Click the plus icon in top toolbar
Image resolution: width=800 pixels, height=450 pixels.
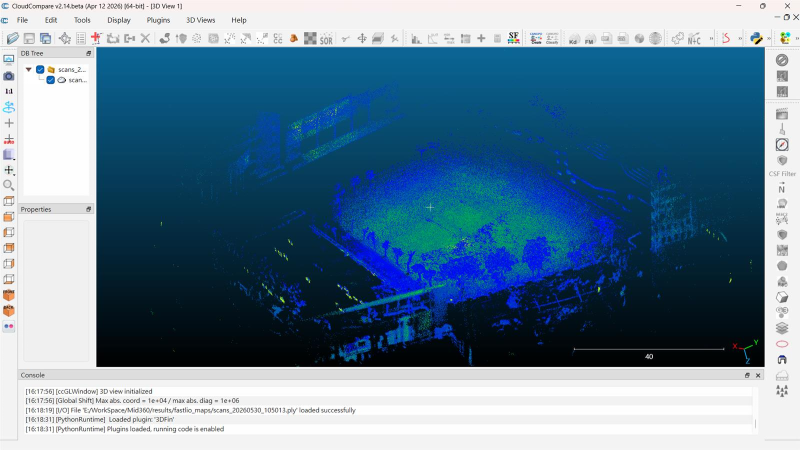pos(481,38)
